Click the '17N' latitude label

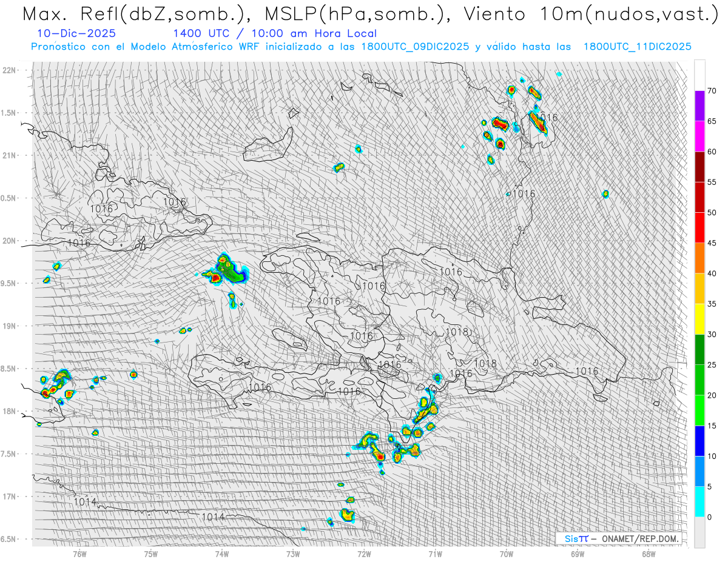click(9, 497)
